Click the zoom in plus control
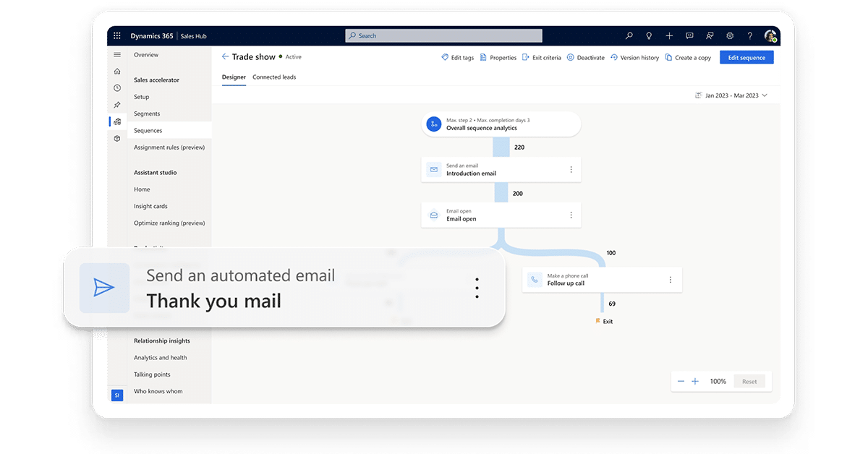 (x=695, y=381)
